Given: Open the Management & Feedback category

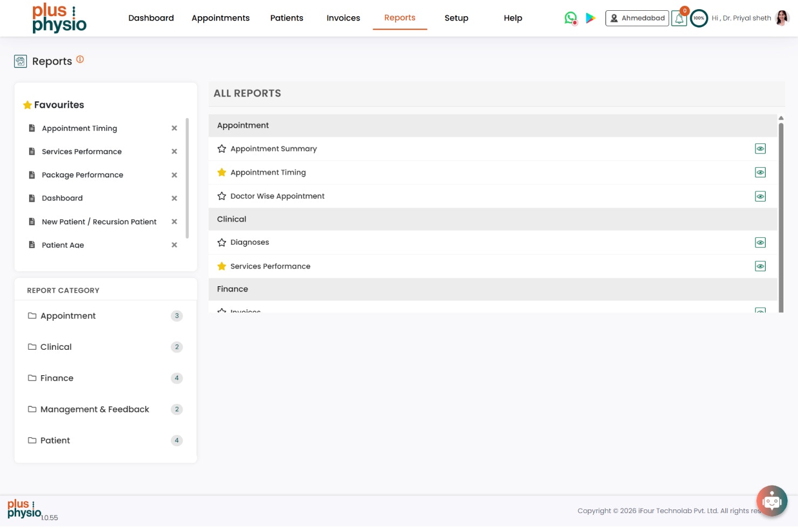Looking at the screenshot, I should pos(95,409).
